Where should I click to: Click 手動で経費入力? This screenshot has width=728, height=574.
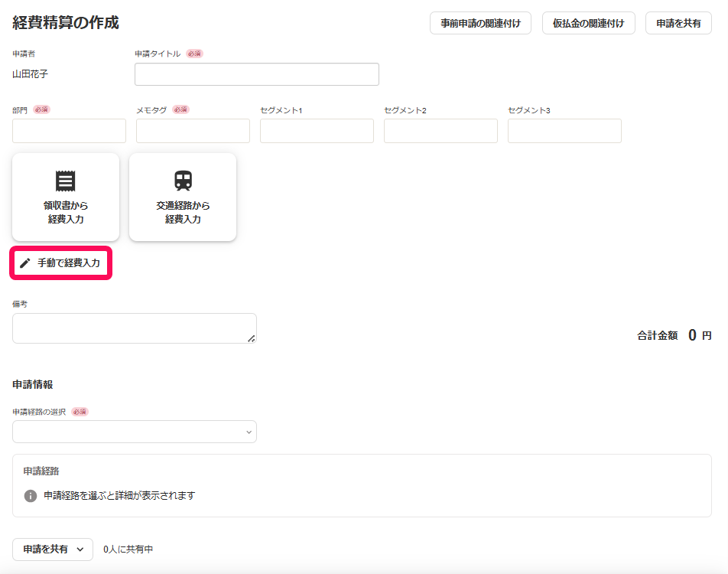(61, 263)
